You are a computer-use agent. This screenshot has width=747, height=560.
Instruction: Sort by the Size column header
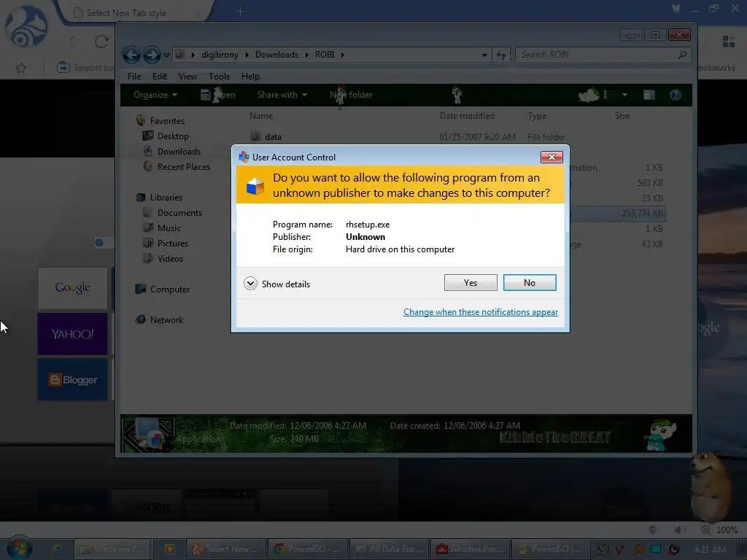click(622, 116)
